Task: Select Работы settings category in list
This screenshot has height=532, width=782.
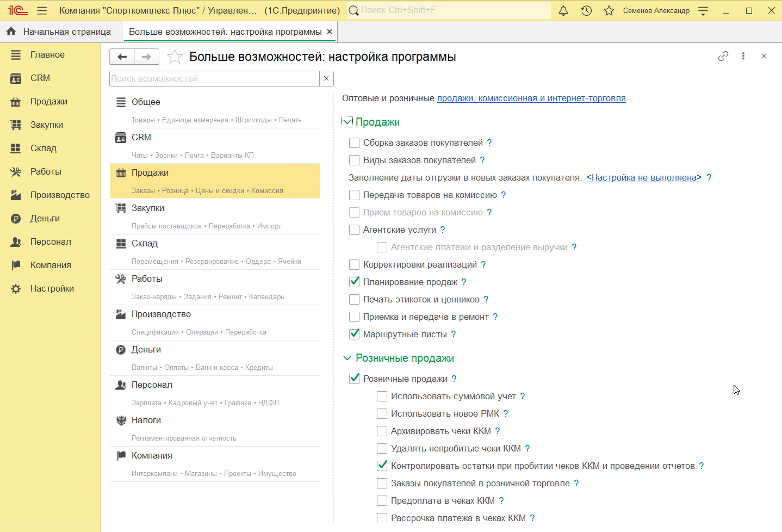Action: coord(215,288)
